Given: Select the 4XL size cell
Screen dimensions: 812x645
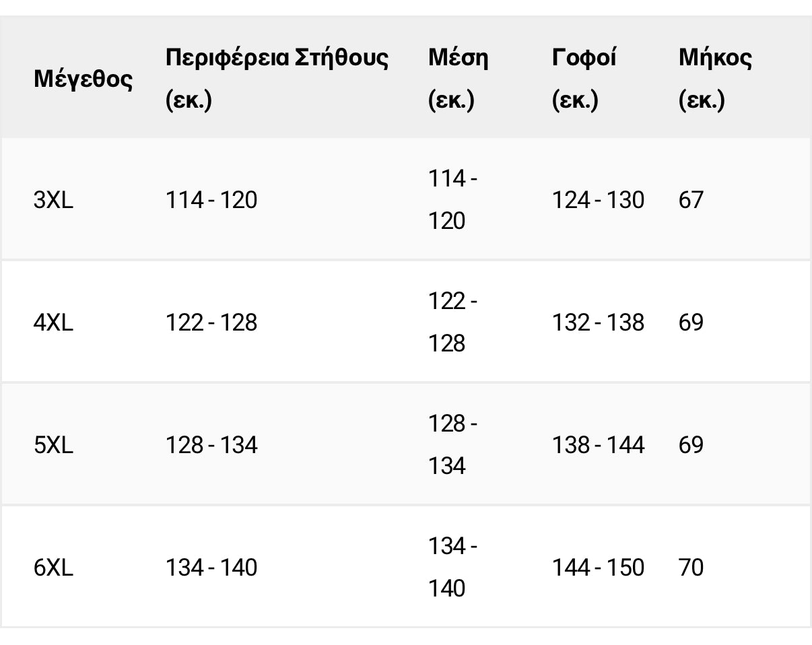Looking at the screenshot, I should 53,322.
